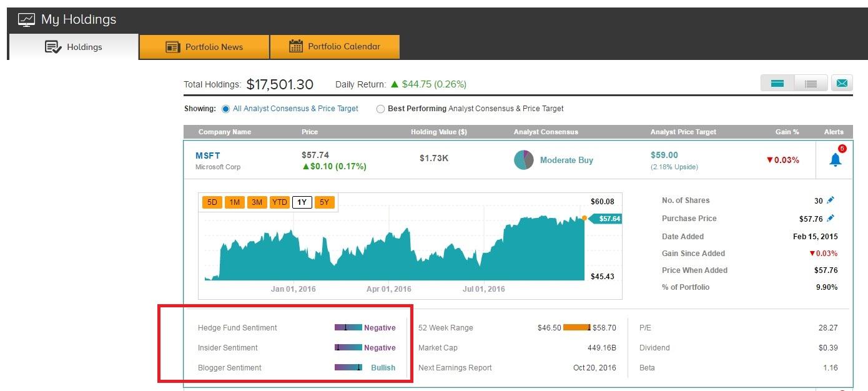Open the Portfolio Calendar tab
The image size is (868, 391).
[335, 47]
